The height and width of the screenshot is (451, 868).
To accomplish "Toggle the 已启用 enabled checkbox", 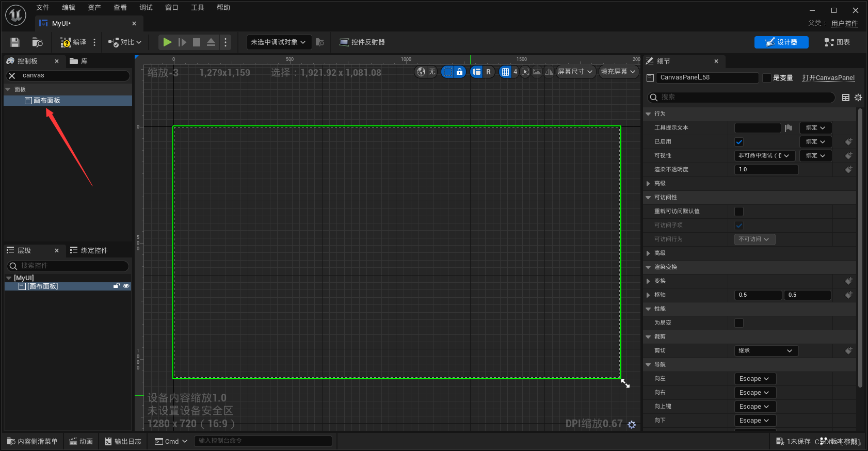I will click(739, 142).
